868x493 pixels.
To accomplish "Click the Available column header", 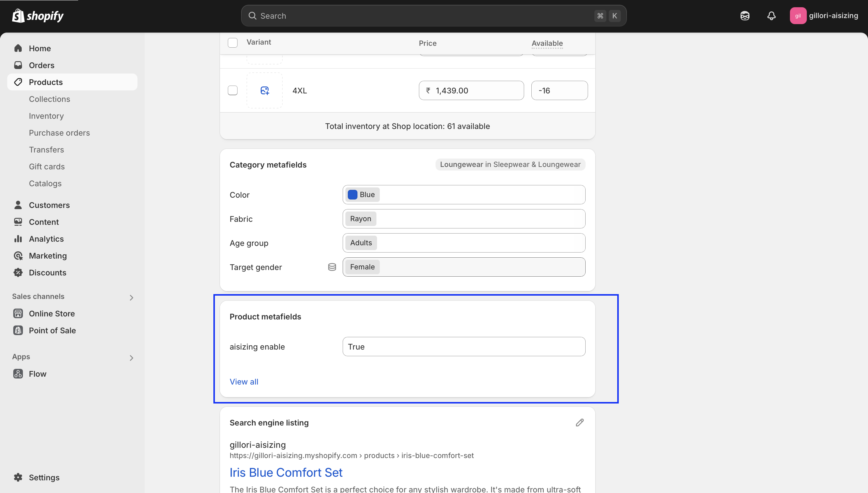I will 547,43.
